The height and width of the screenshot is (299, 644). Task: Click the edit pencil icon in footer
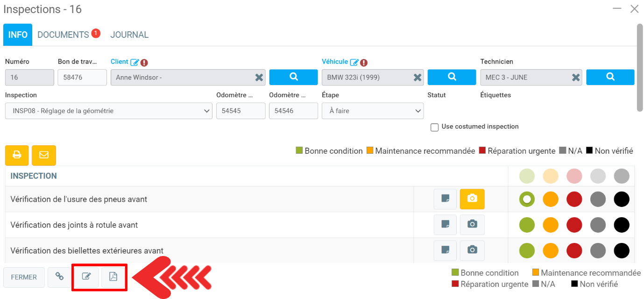[x=86, y=277]
